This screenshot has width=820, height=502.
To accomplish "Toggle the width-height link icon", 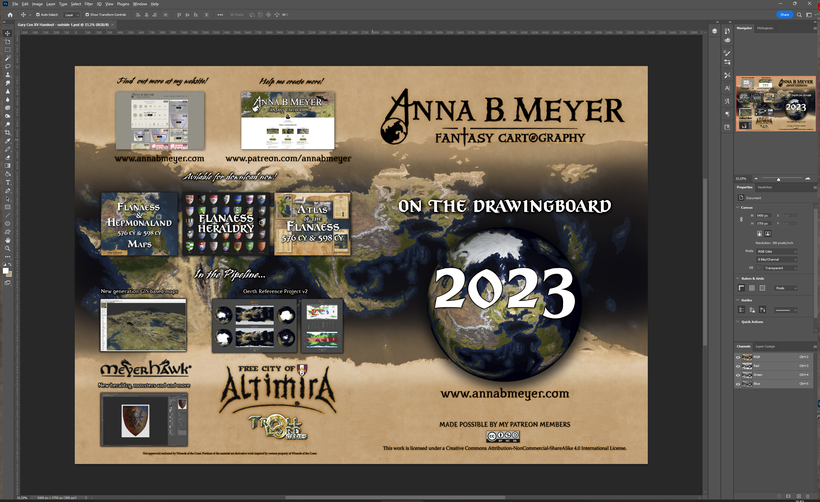I will [x=742, y=220].
